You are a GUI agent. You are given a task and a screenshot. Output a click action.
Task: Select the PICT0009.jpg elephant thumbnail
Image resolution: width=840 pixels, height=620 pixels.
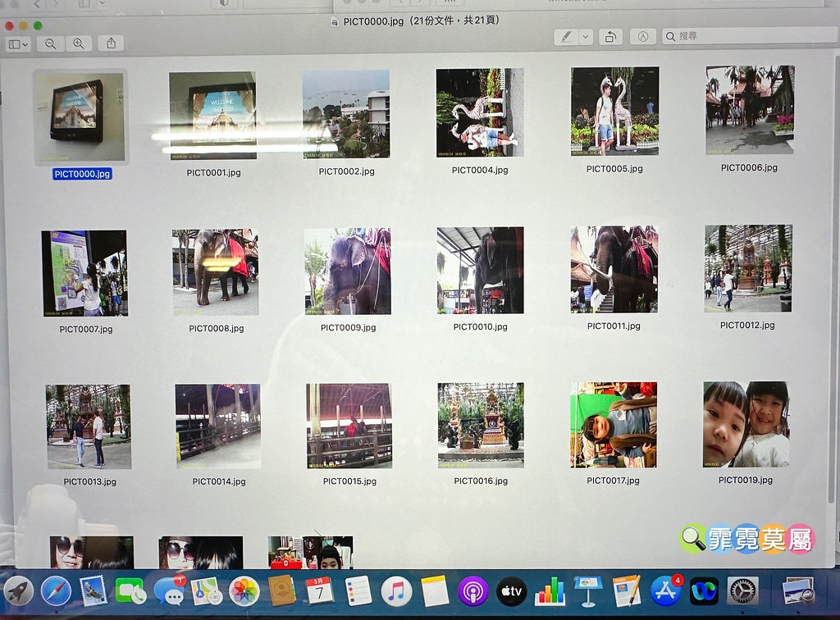[348, 271]
